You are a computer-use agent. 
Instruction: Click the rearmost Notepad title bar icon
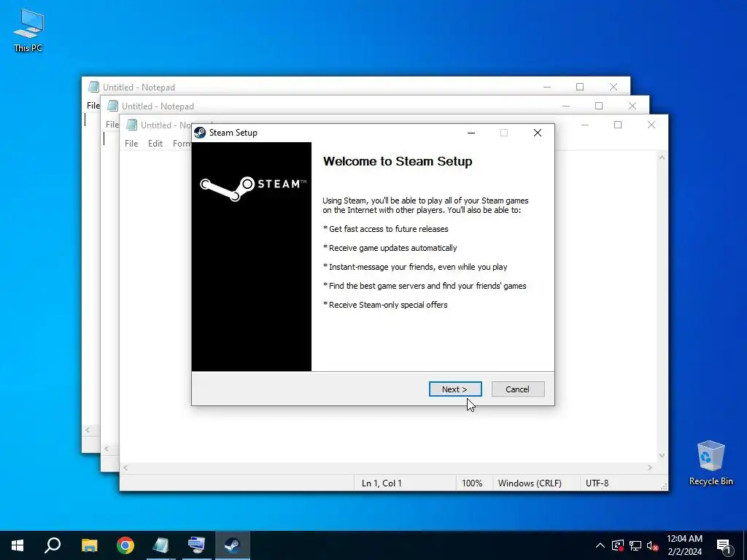pyautogui.click(x=93, y=87)
